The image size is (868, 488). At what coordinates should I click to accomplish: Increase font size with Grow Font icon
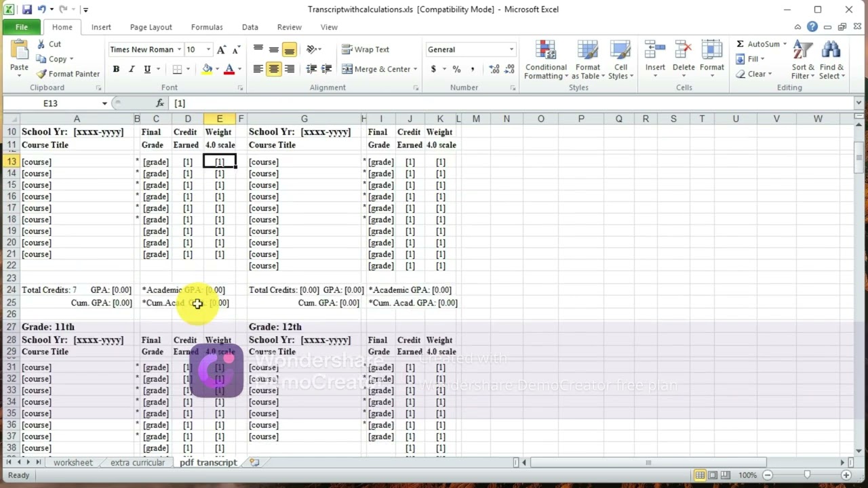tap(221, 49)
